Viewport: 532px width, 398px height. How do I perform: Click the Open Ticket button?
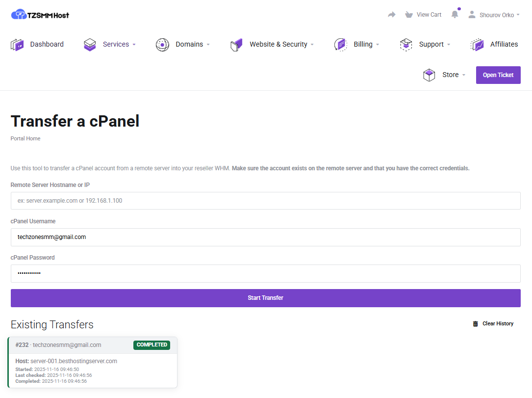498,75
